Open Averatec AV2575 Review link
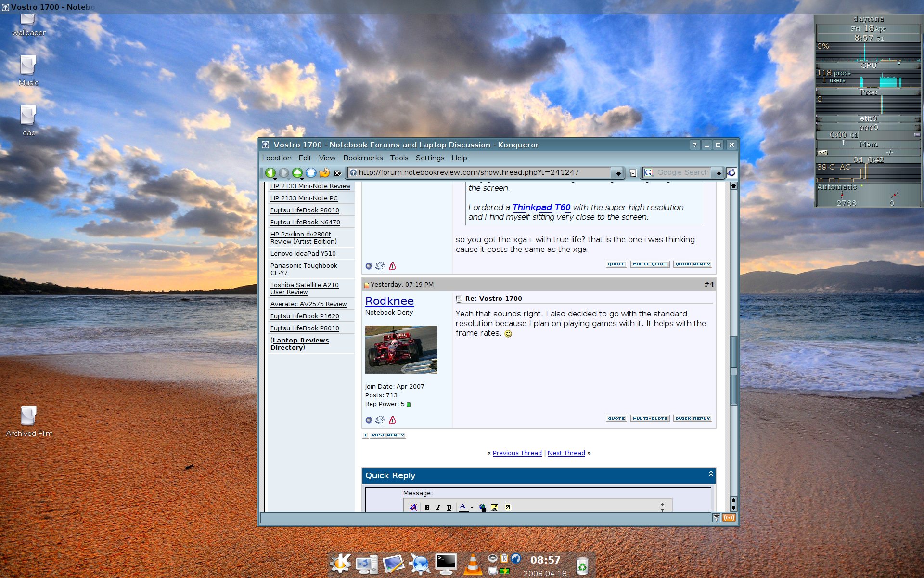The width and height of the screenshot is (924, 578). click(x=308, y=304)
